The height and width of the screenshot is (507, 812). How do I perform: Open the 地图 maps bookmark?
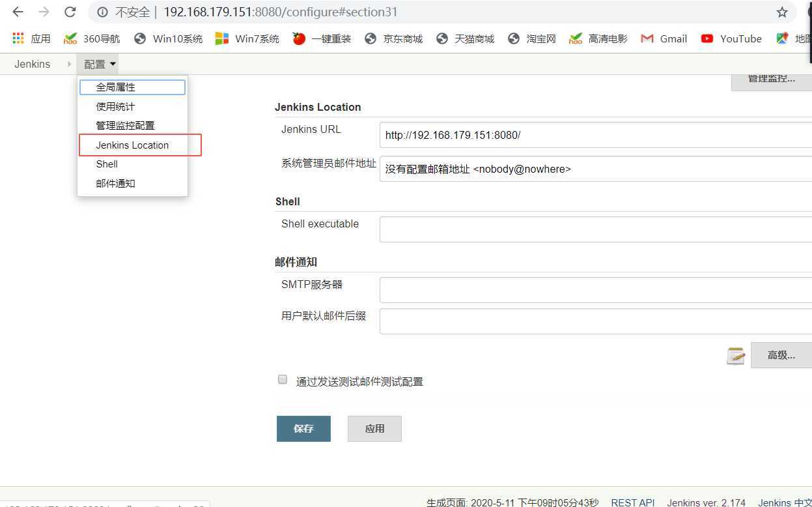point(794,38)
